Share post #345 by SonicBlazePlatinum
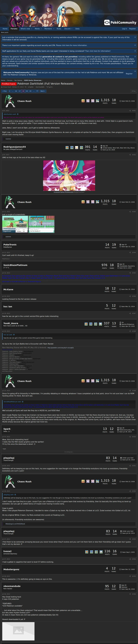Viewport: 138px width, 644px height. [x=130, y=273]
